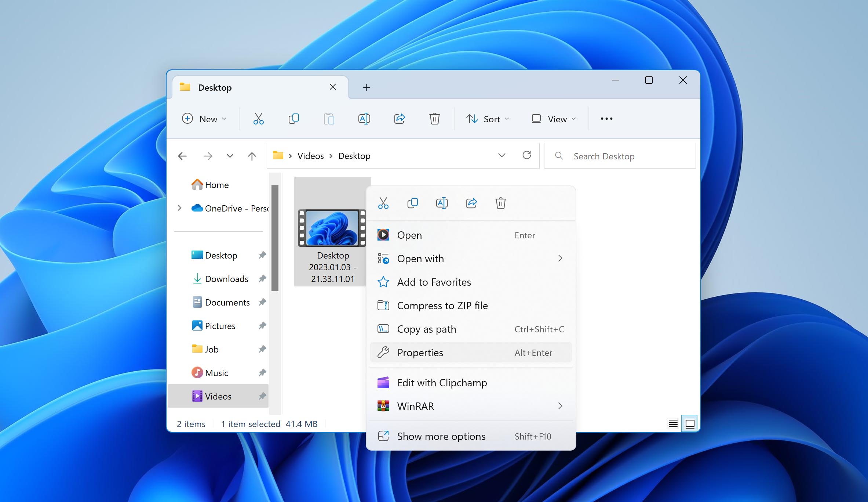Click the Search Desktop field
This screenshot has width=868, height=502.
[620, 156]
